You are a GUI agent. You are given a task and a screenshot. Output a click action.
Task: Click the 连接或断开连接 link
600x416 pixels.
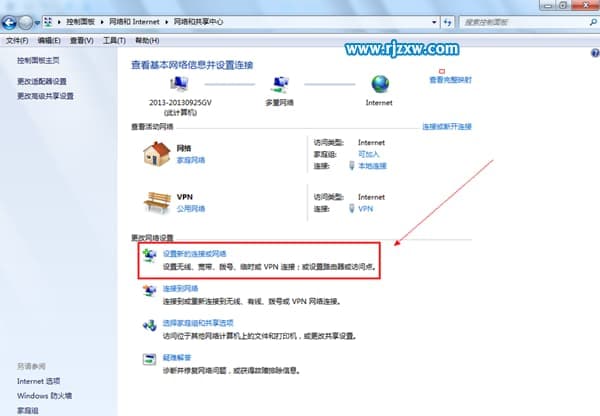point(447,127)
